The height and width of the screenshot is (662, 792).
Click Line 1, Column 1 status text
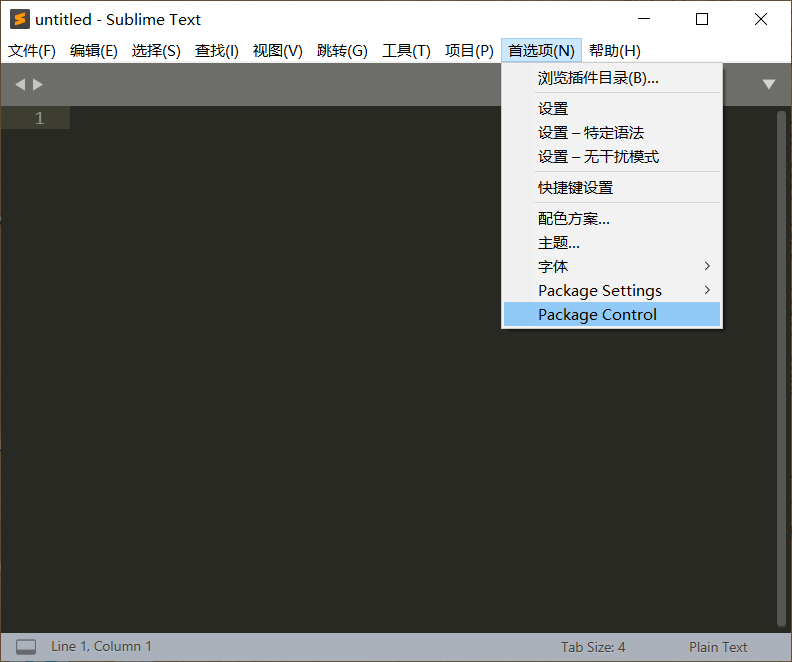(x=101, y=647)
